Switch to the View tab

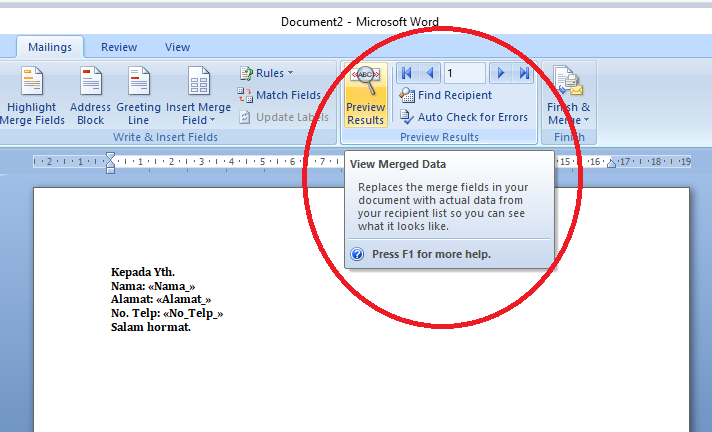pos(178,47)
